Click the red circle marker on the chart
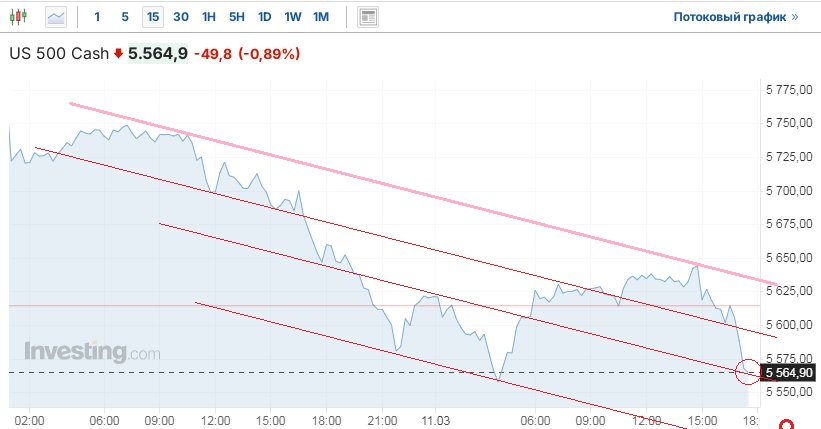 pos(747,373)
